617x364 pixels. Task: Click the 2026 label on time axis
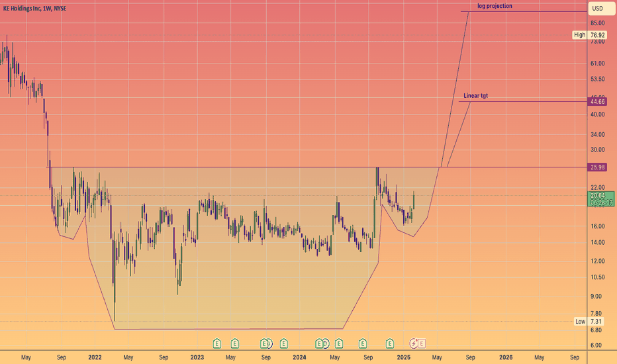(x=506, y=357)
